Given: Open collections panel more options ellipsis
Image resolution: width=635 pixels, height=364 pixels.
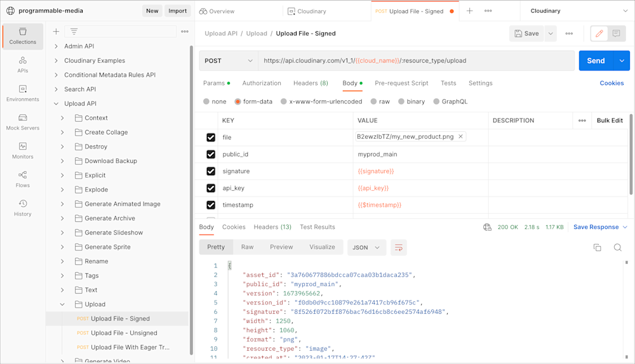Looking at the screenshot, I should (x=185, y=32).
